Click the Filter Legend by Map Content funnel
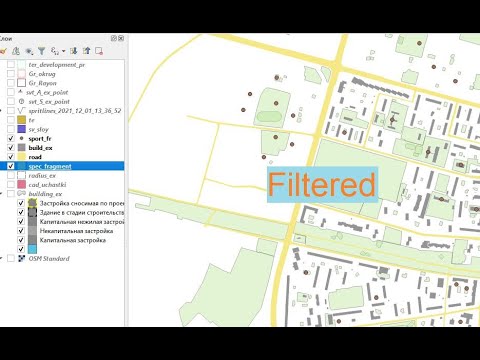480x360 pixels. point(41,51)
